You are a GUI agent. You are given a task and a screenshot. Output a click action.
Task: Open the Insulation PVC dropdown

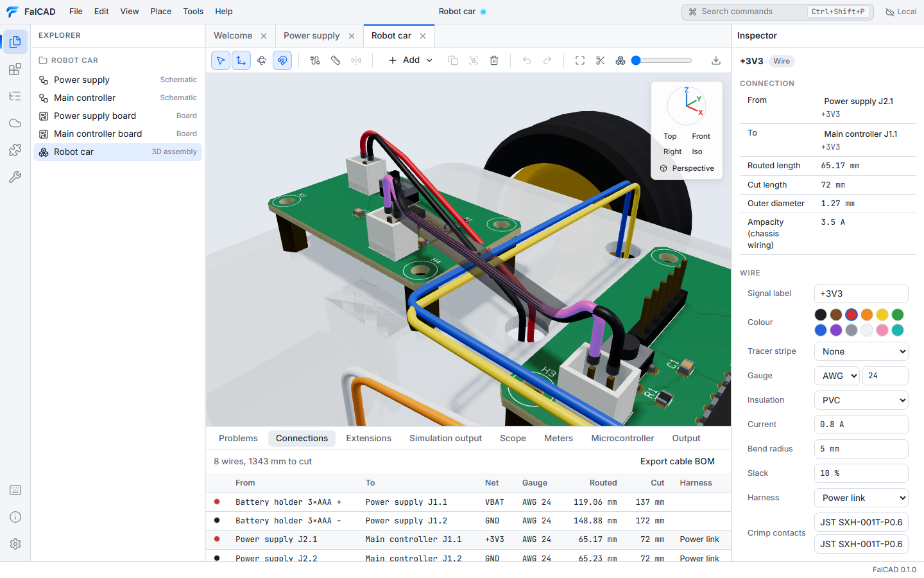click(x=861, y=400)
